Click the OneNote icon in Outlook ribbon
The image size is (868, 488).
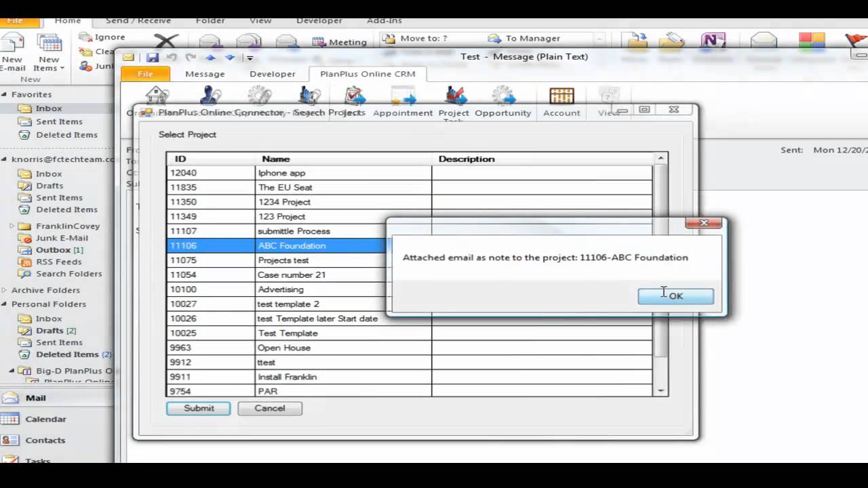pos(713,42)
